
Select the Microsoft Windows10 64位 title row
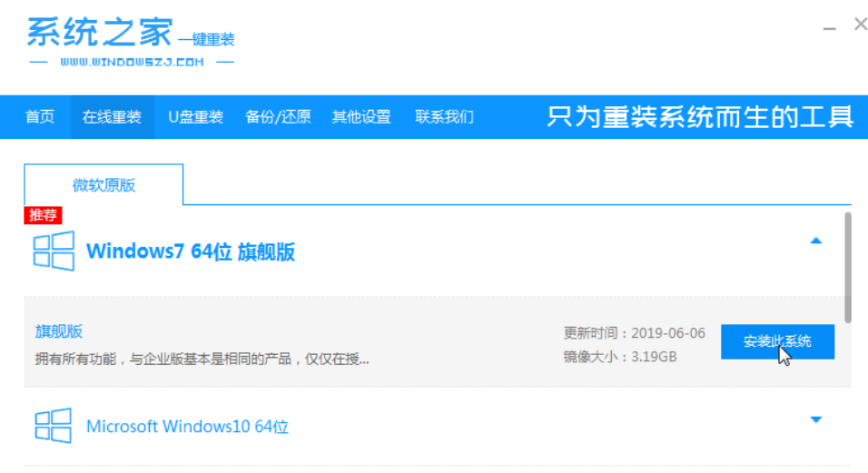point(187,426)
